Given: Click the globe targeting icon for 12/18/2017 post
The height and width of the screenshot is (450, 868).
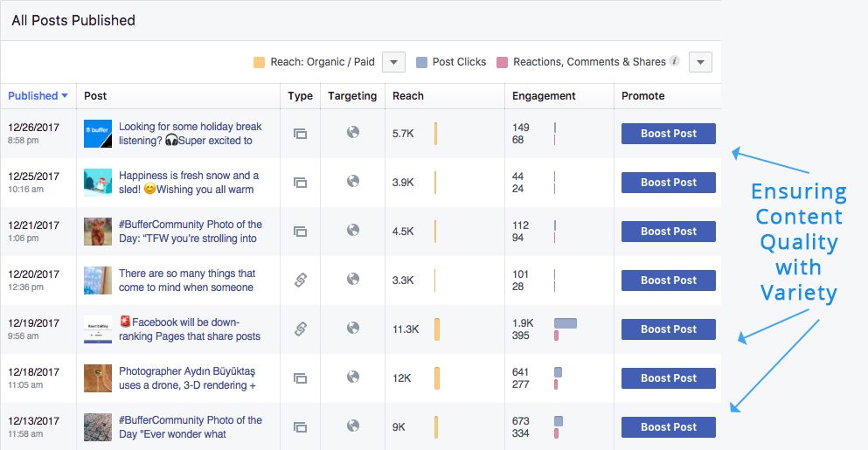Looking at the screenshot, I should coord(353,377).
